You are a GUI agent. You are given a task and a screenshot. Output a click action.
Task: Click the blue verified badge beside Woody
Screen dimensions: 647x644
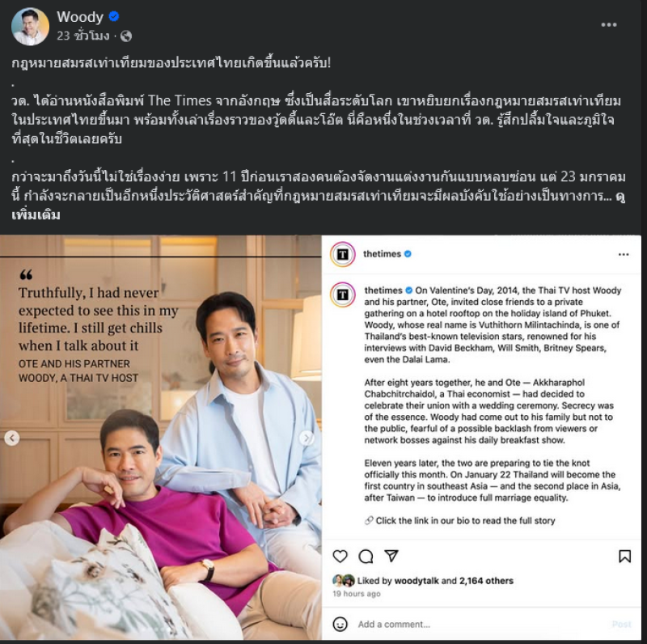(x=114, y=16)
